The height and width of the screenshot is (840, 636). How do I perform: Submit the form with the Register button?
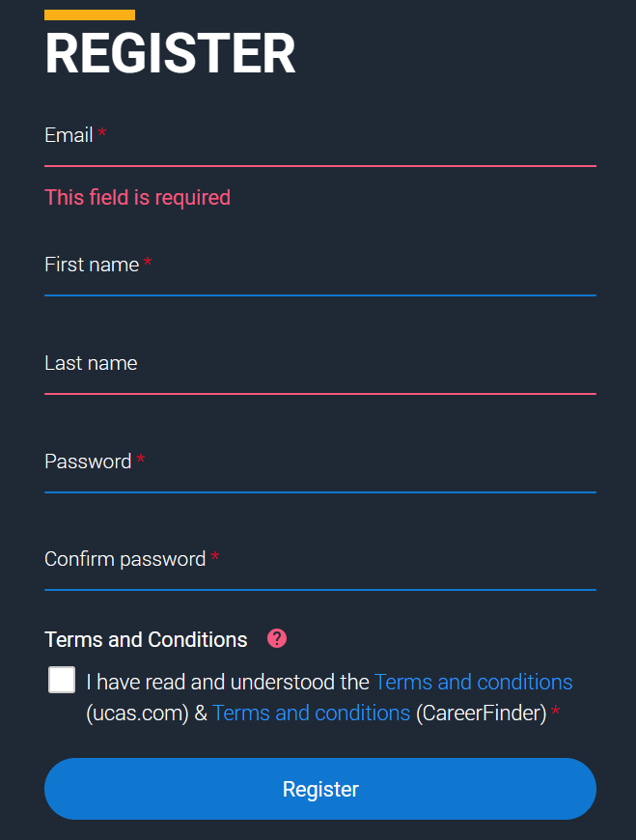point(320,789)
